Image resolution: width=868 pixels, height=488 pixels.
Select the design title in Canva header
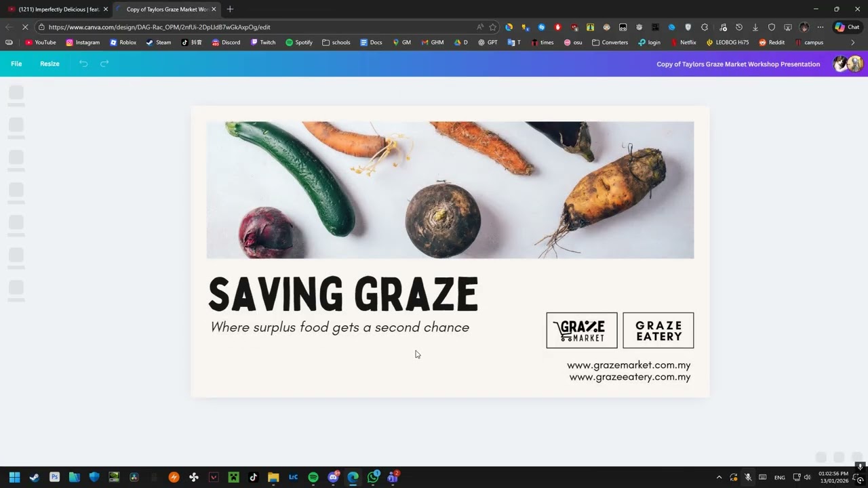click(x=738, y=64)
